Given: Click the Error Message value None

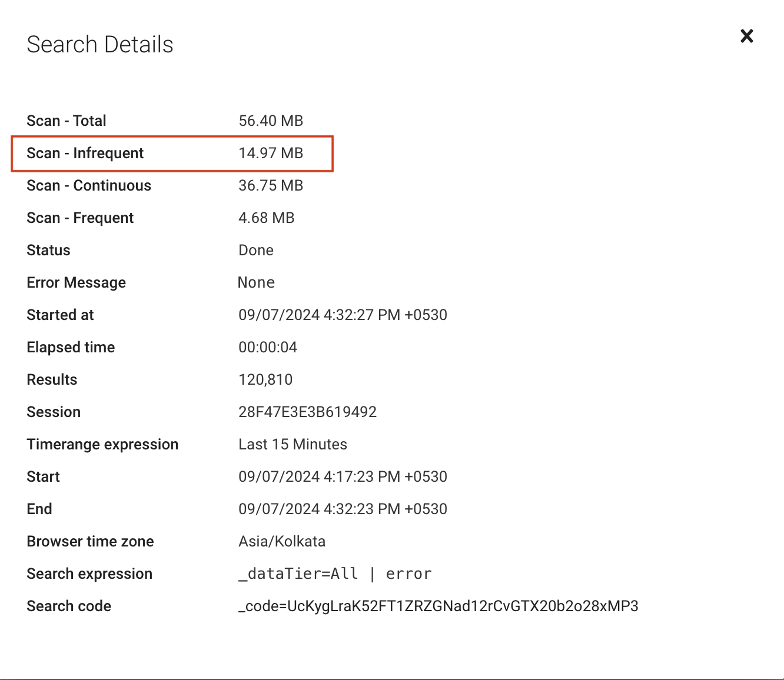Looking at the screenshot, I should click(256, 282).
